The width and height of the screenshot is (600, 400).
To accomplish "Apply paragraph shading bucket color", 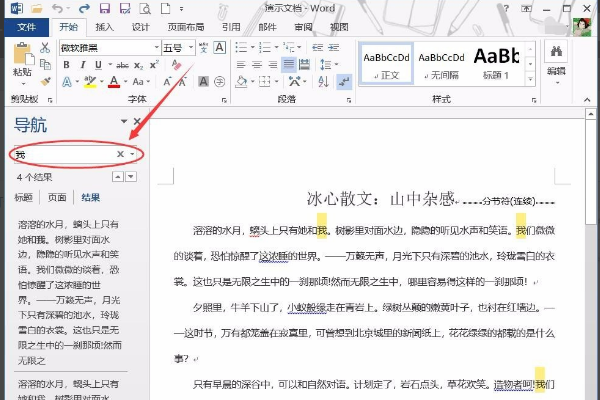I will tap(241, 82).
